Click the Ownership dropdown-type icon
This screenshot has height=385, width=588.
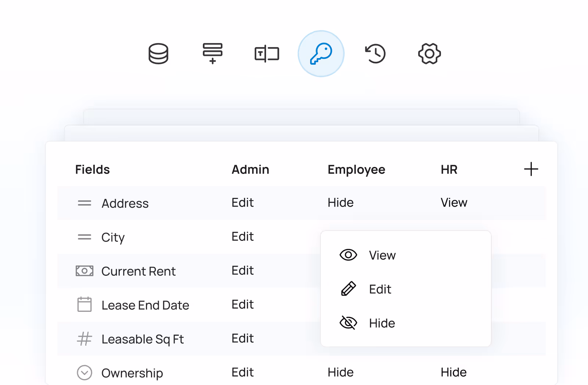pos(85,372)
